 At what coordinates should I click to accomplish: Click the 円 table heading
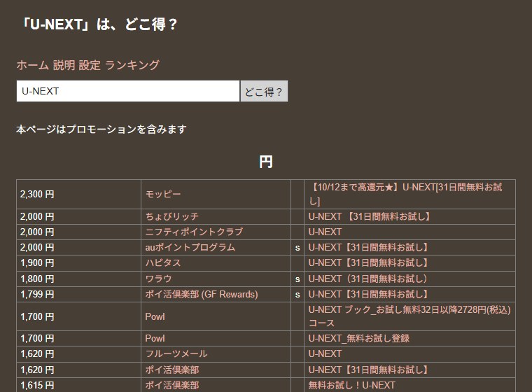pyautogui.click(x=266, y=162)
